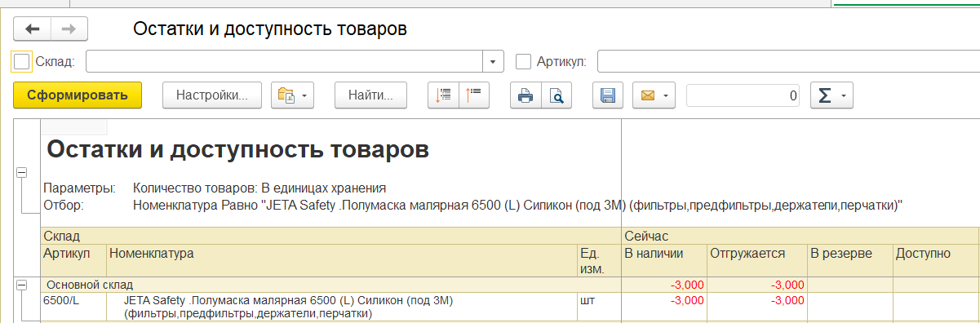
Task: Open the Настройки... button
Action: [x=212, y=95]
